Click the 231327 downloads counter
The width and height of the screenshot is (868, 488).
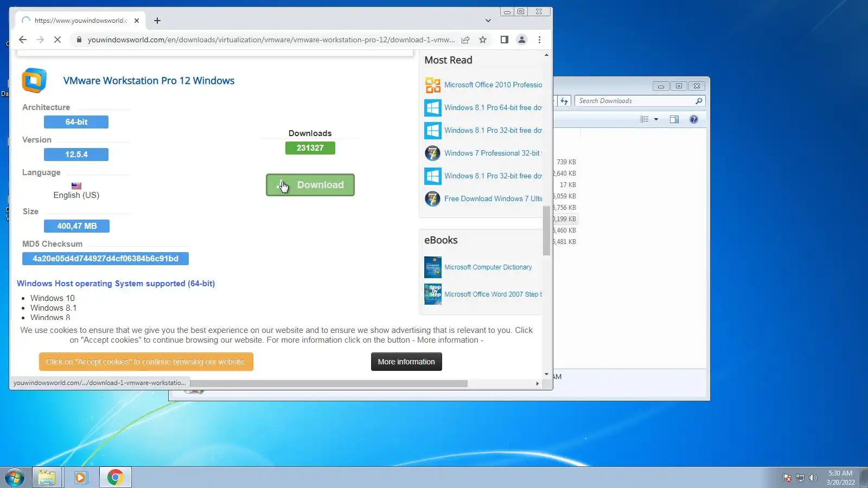click(310, 148)
